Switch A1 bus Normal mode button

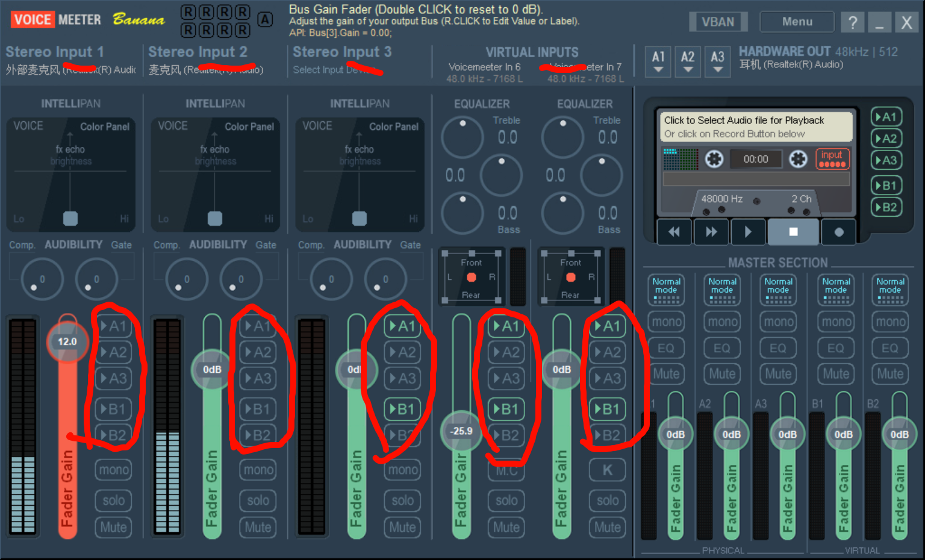pyautogui.click(x=667, y=290)
